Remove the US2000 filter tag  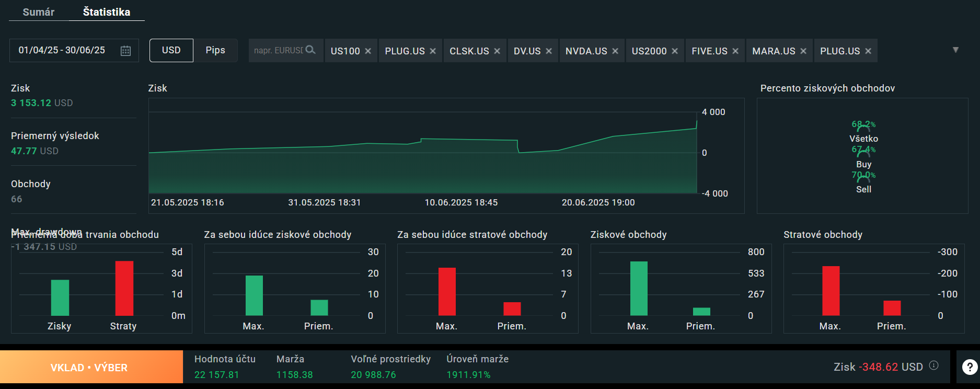(675, 51)
